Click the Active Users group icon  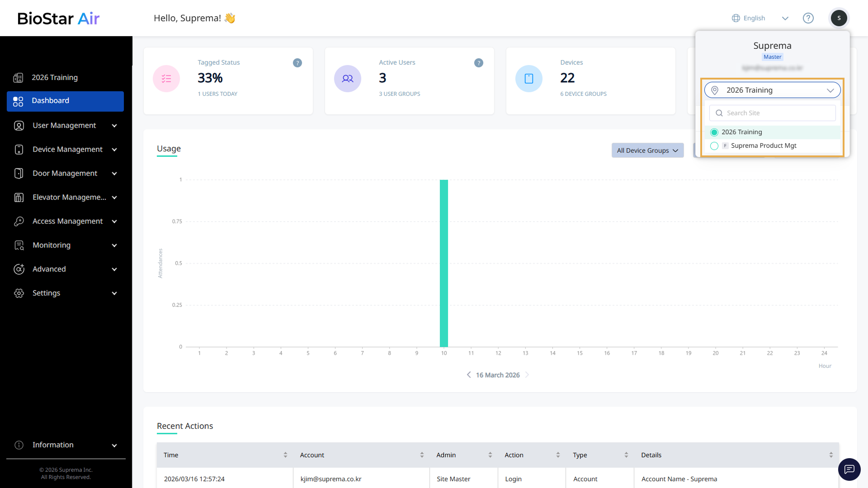[x=347, y=79]
